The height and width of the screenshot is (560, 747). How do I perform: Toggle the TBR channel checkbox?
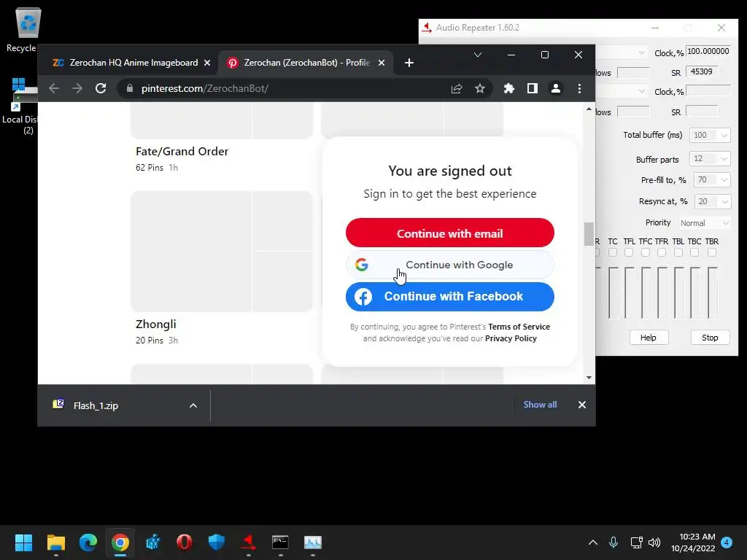pyautogui.click(x=712, y=252)
